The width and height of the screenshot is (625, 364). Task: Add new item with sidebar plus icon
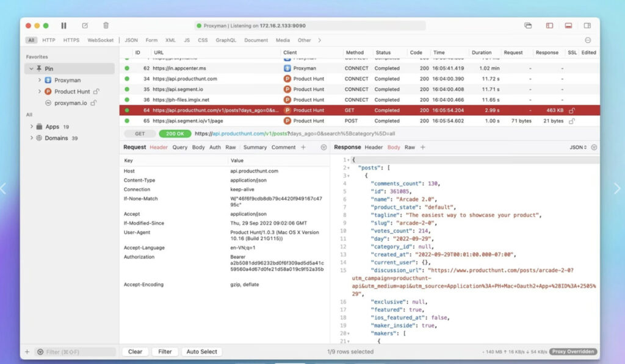tap(27, 352)
